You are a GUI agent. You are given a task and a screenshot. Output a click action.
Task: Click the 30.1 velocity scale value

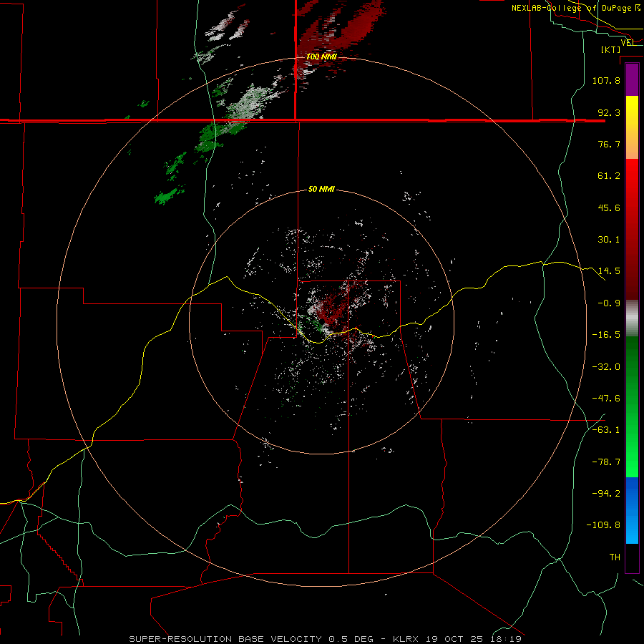pos(609,240)
